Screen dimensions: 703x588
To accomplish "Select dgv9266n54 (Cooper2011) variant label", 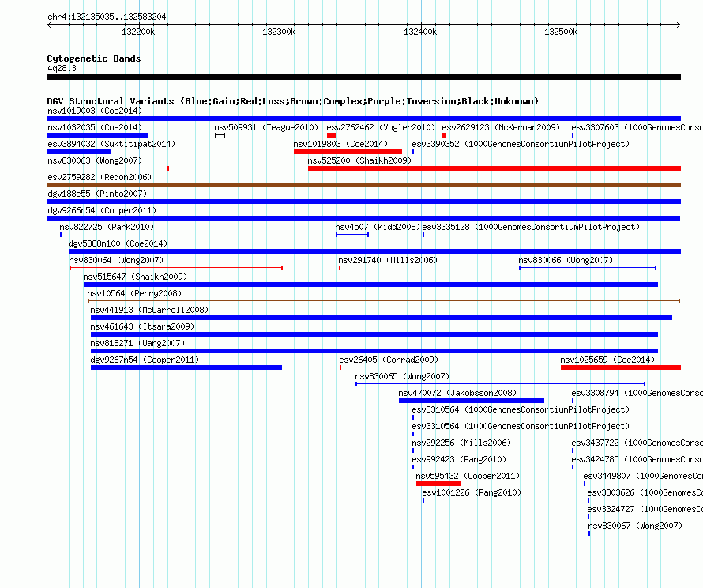I will (102, 210).
